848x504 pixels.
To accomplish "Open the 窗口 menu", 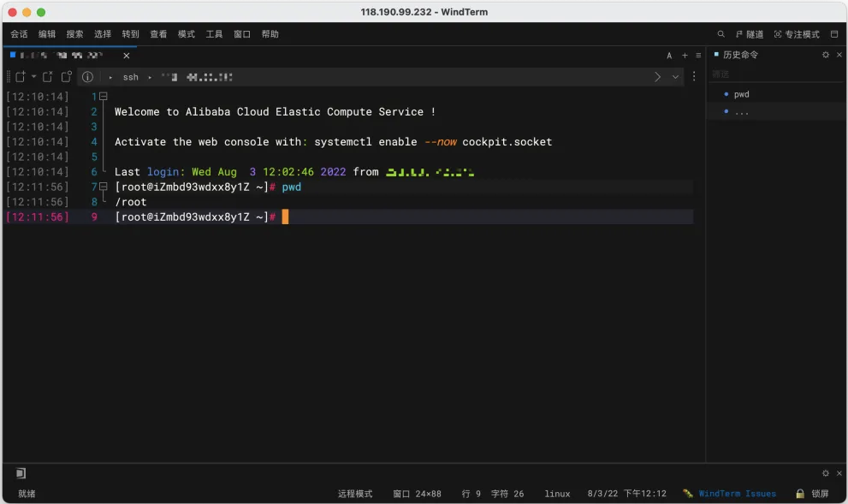I will pos(242,34).
